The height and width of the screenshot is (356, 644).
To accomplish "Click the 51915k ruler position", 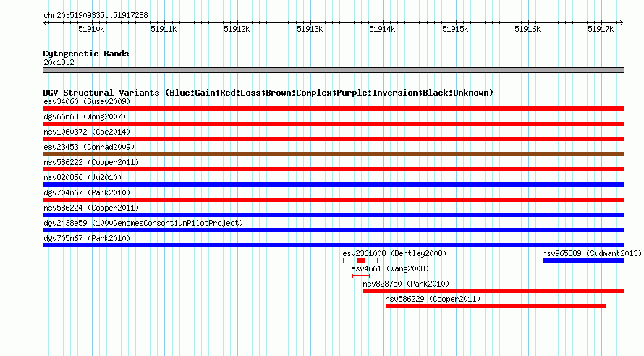I will coord(455,29).
